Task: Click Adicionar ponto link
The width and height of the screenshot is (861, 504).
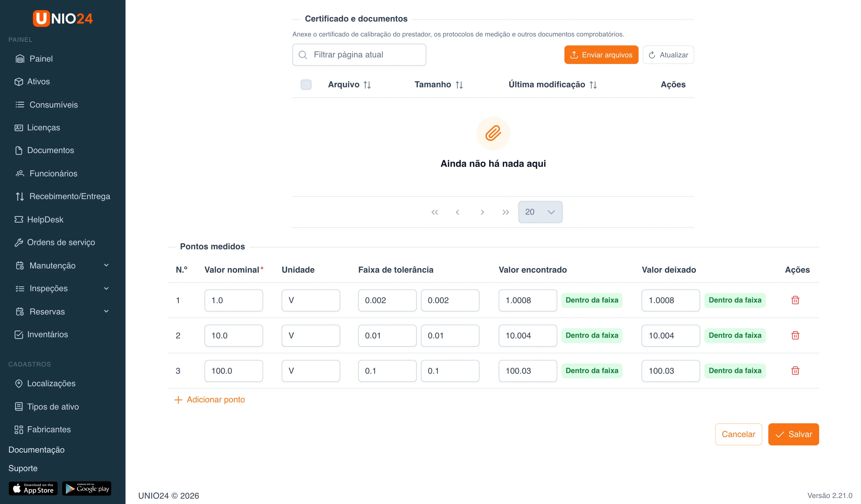Action: pos(210,399)
